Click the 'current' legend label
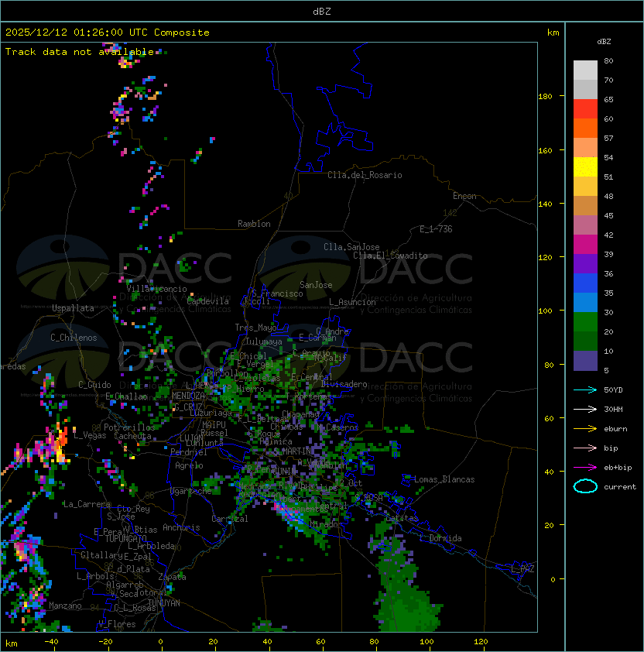This screenshot has width=644, height=652. [x=620, y=487]
